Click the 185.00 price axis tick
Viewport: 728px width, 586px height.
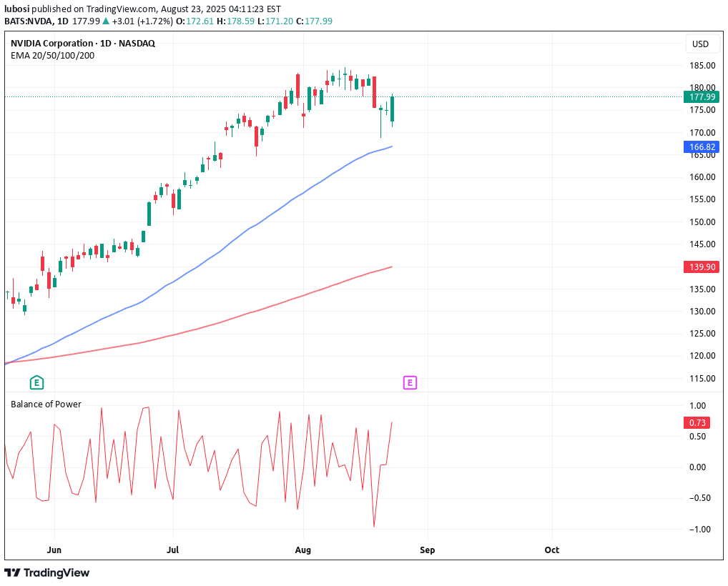pyautogui.click(x=702, y=66)
